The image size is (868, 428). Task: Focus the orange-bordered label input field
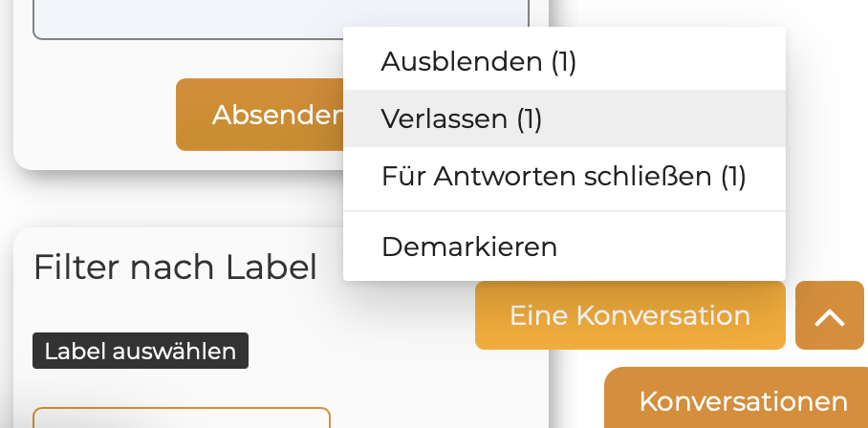pos(182,418)
